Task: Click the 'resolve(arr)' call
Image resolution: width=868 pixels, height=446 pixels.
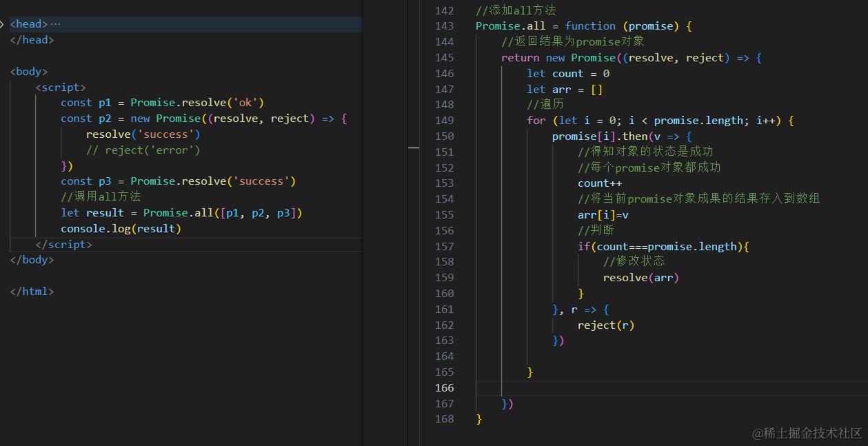Action: (641, 278)
